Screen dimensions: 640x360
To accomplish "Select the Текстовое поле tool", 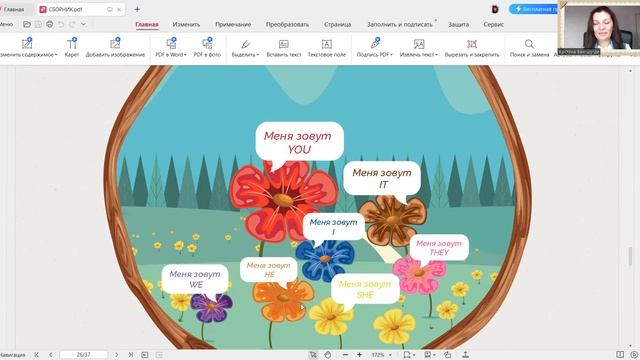I will click(327, 47).
